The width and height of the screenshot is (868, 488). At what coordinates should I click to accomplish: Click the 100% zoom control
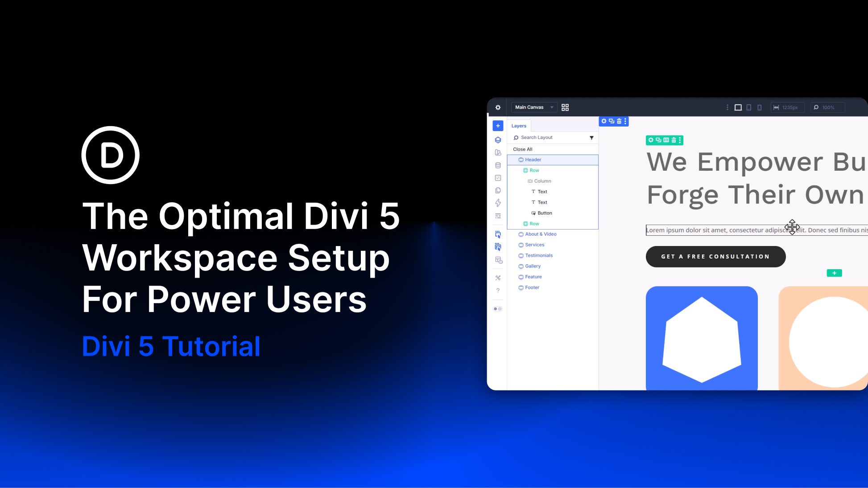pyautogui.click(x=827, y=107)
